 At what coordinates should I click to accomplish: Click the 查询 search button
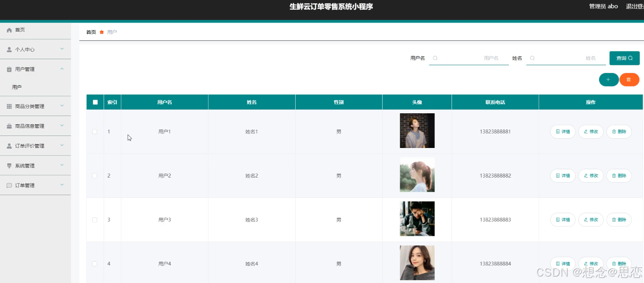click(x=625, y=58)
